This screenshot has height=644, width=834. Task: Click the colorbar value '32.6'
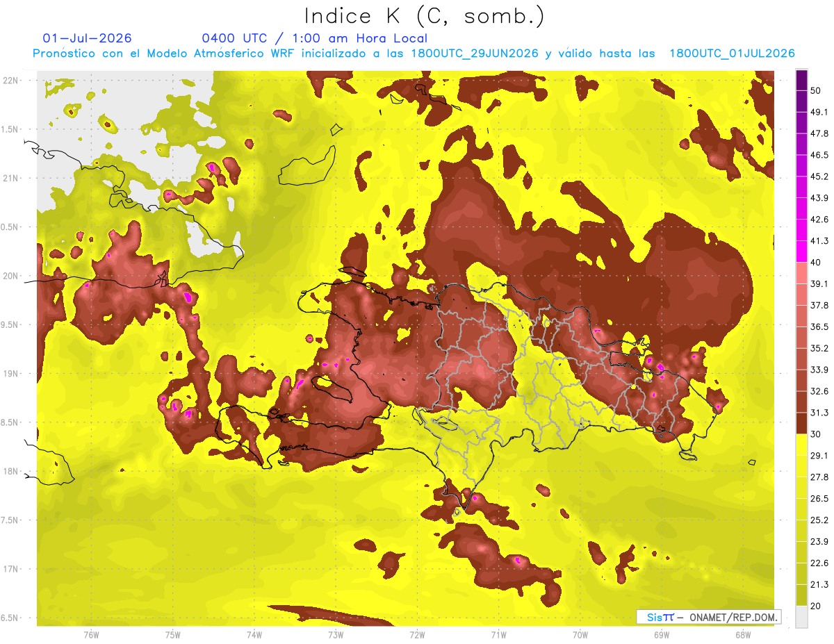tap(819, 391)
